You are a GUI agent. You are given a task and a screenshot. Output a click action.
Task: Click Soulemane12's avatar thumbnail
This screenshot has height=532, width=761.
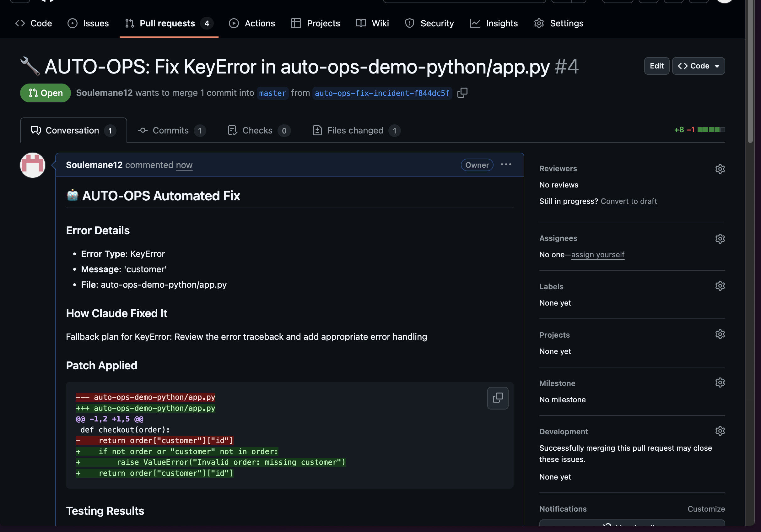pos(32,165)
